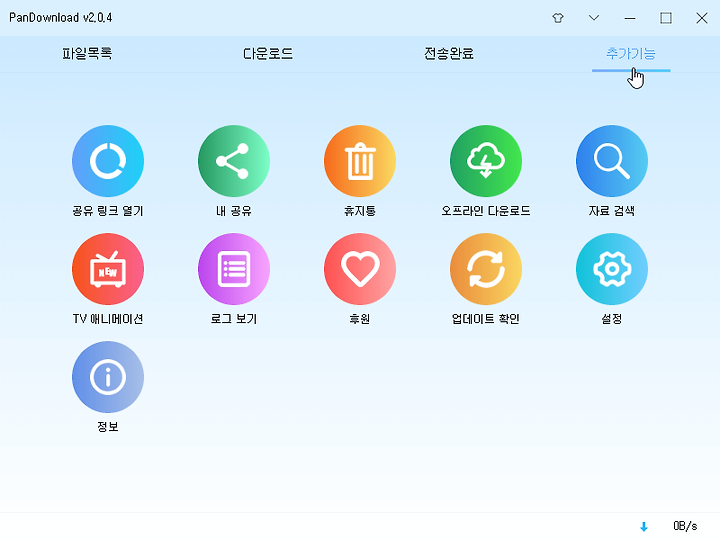Click the 0B/s speed indicator
720x540 pixels.
pyautogui.click(x=685, y=526)
